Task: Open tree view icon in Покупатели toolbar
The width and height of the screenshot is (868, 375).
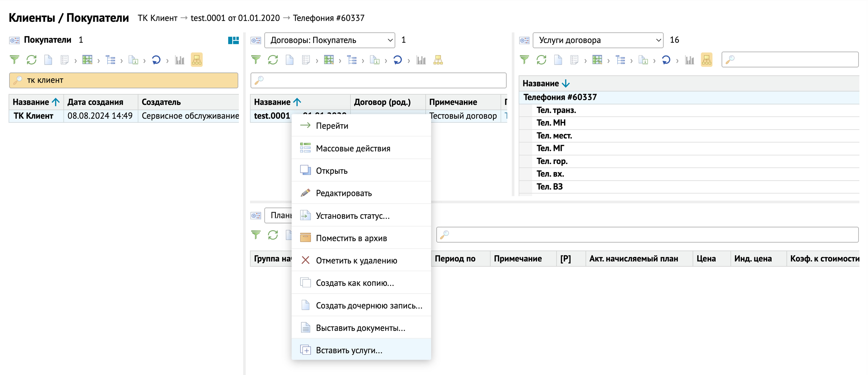Action: [110, 60]
